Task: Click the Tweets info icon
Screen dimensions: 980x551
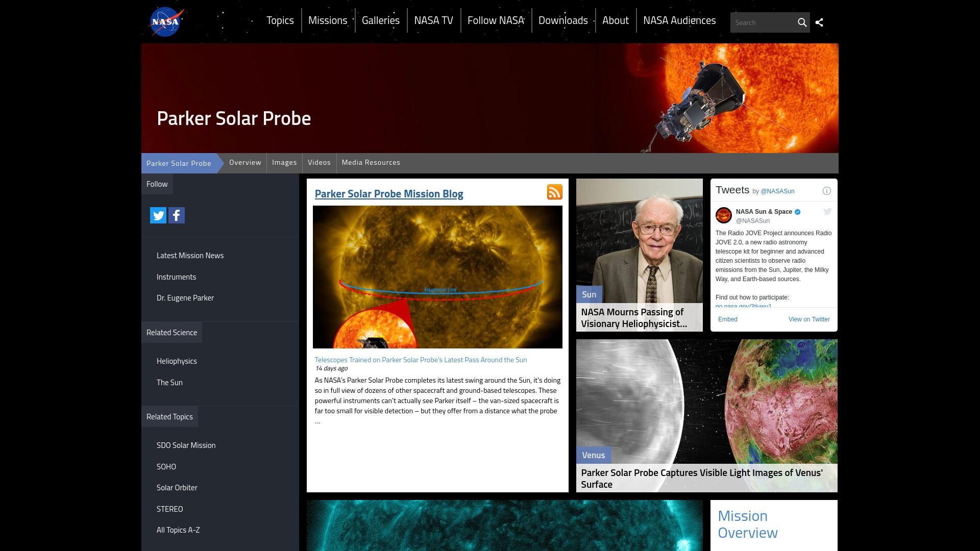Action: pyautogui.click(x=827, y=191)
